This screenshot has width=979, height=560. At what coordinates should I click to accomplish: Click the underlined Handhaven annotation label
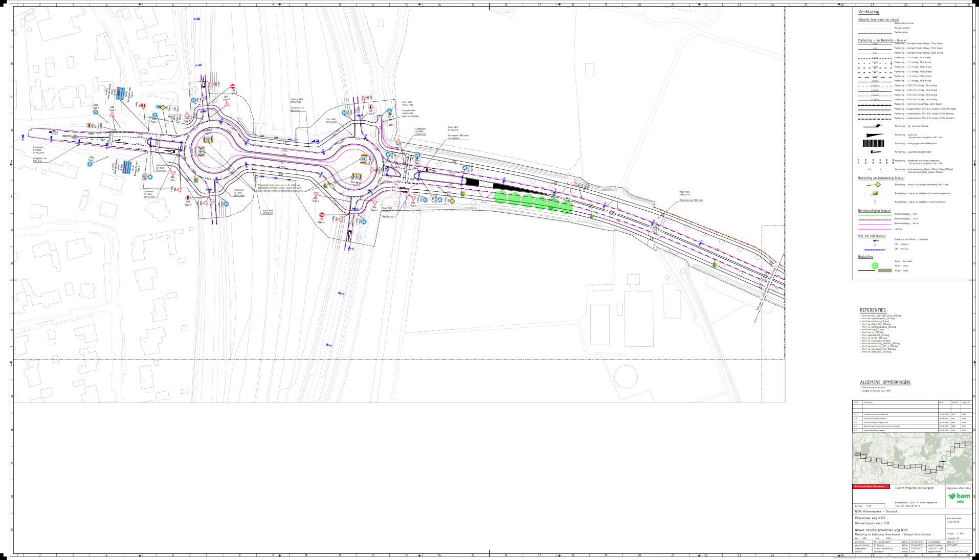(387, 216)
